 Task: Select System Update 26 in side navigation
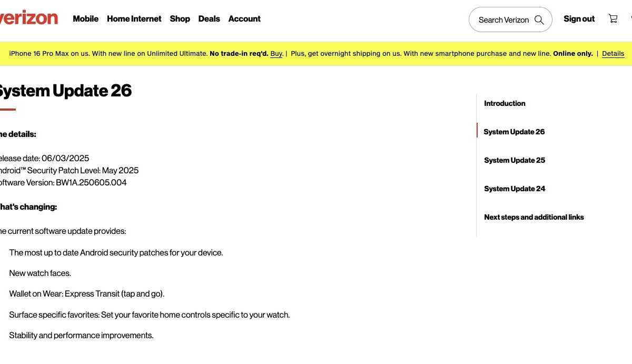(x=514, y=132)
